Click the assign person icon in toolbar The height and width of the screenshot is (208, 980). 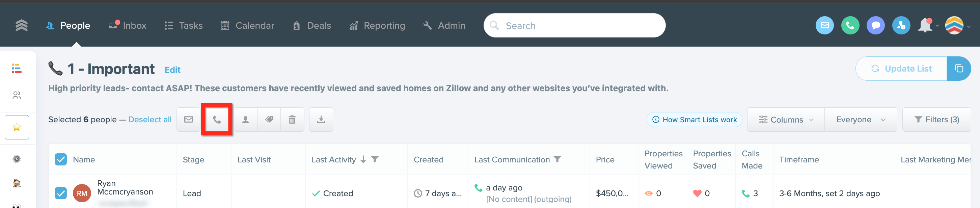[x=246, y=120]
